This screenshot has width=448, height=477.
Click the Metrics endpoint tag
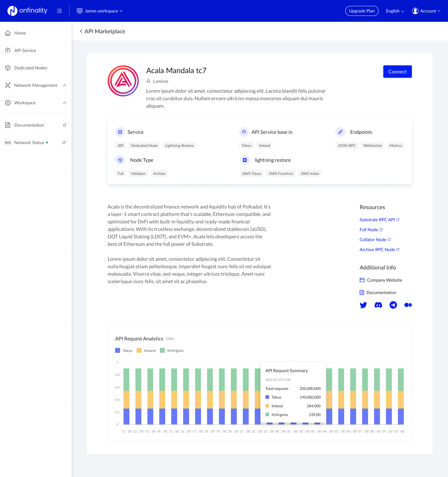click(x=396, y=145)
